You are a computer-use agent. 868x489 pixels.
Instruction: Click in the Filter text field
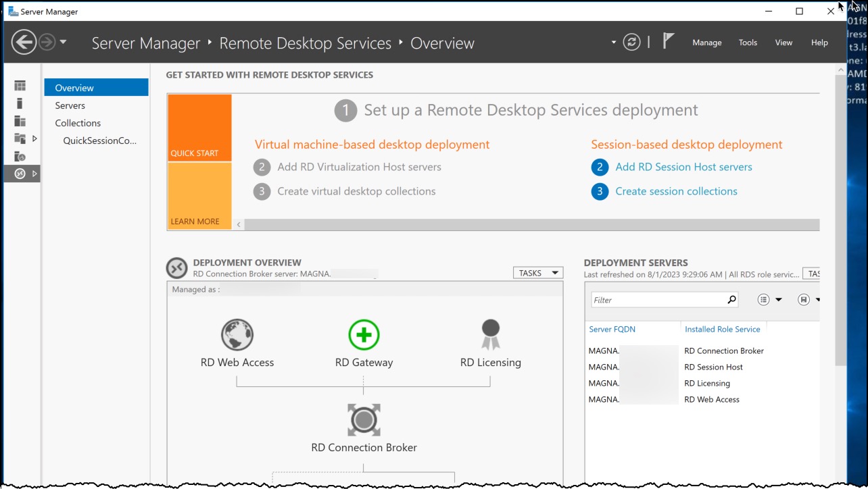click(x=656, y=300)
